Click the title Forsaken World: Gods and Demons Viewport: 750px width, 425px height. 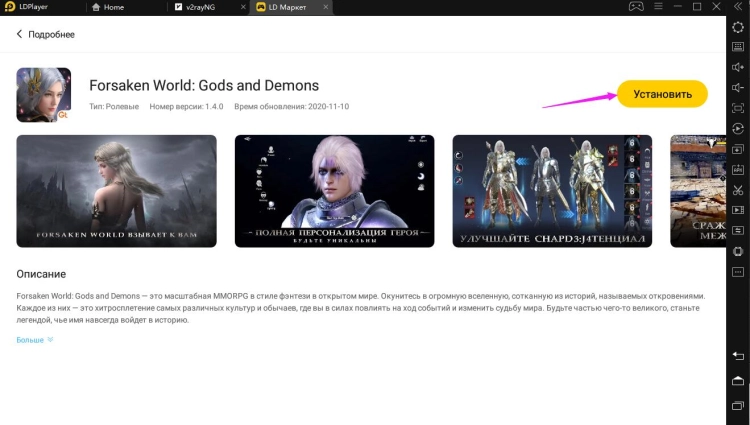[204, 86]
